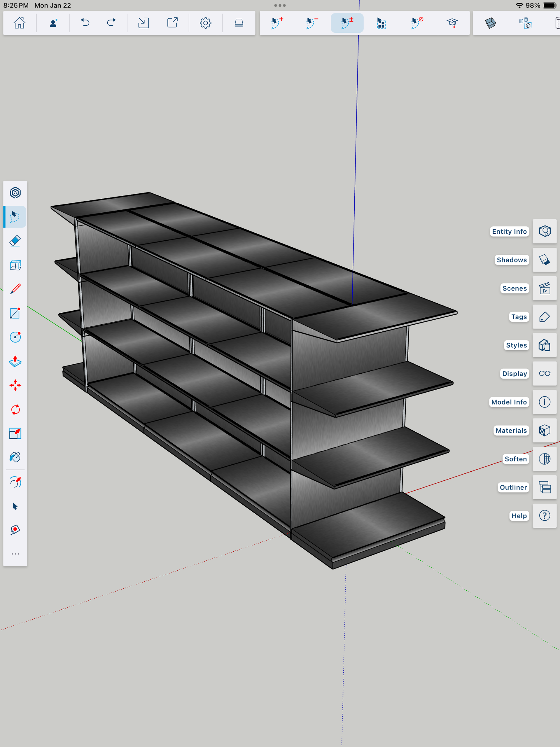This screenshot has width=560, height=747.
Task: Select the Rotate tool
Action: 15,410
